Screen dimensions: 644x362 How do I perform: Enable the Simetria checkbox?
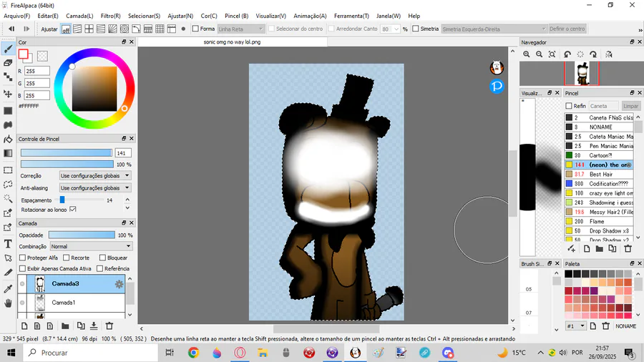[416, 29]
